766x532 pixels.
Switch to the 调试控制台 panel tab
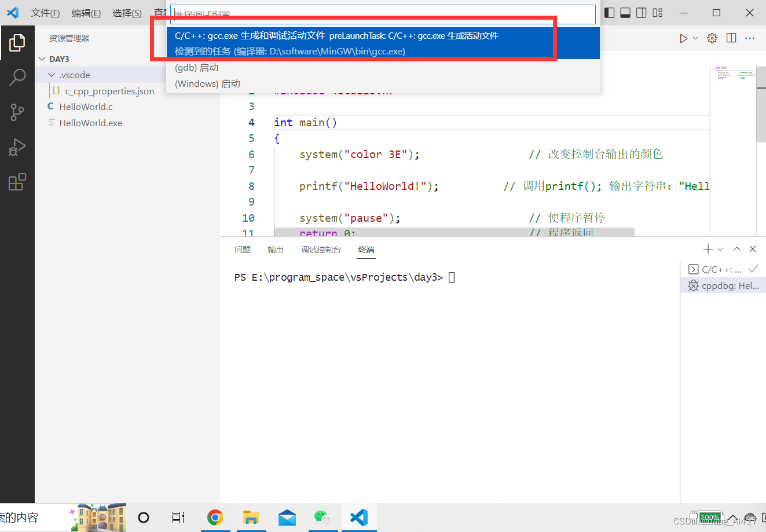(x=321, y=250)
